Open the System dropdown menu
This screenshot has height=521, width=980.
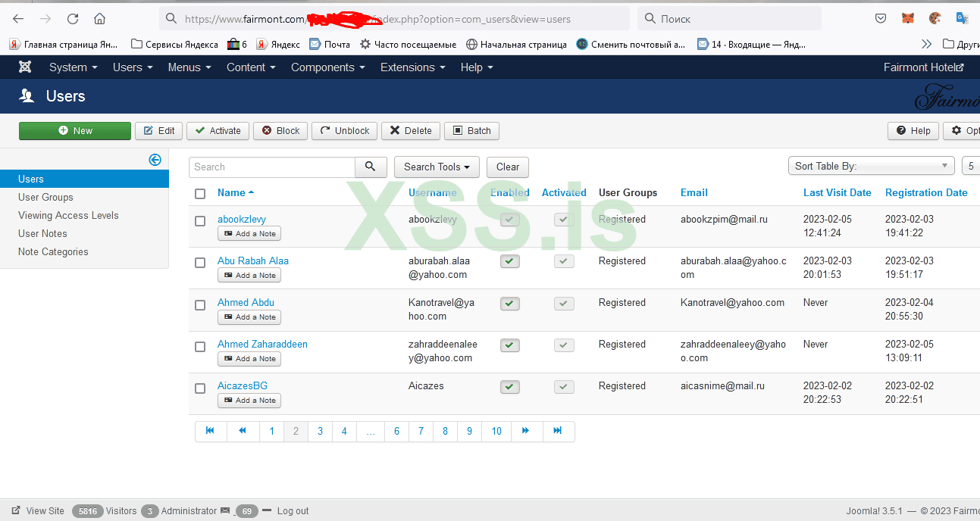pyautogui.click(x=74, y=67)
